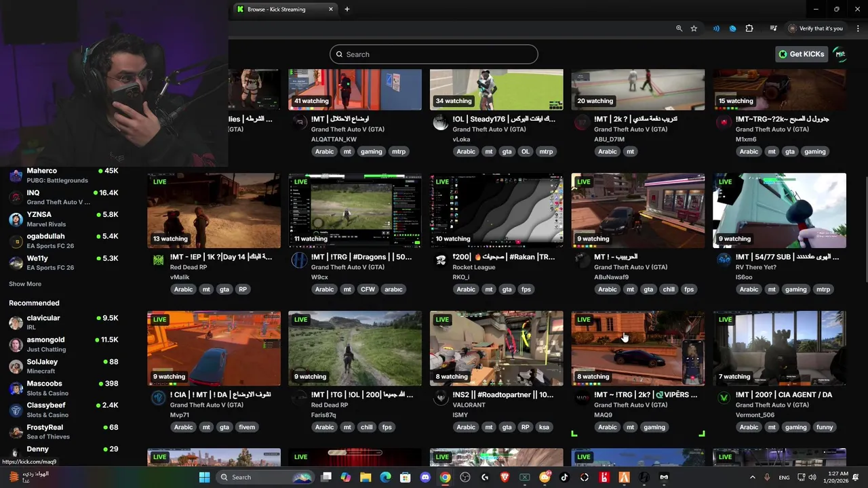Screen dimensions: 868x488
Task: Open IS6oo's RV There Yet? thumbnail
Action: click(779, 210)
